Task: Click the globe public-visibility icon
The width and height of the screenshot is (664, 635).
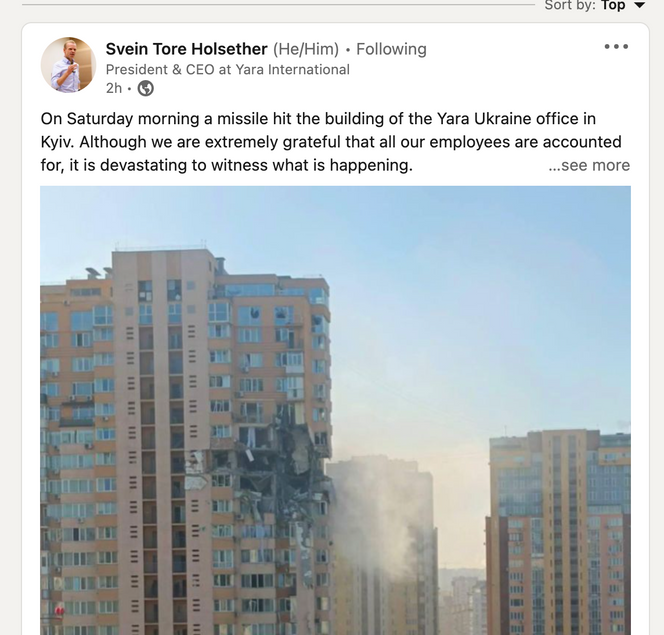Action: point(146,88)
